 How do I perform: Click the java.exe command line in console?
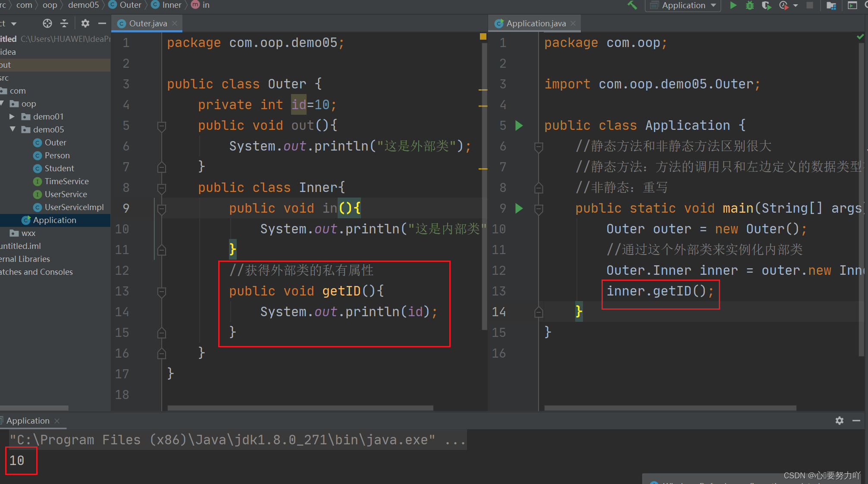point(238,440)
